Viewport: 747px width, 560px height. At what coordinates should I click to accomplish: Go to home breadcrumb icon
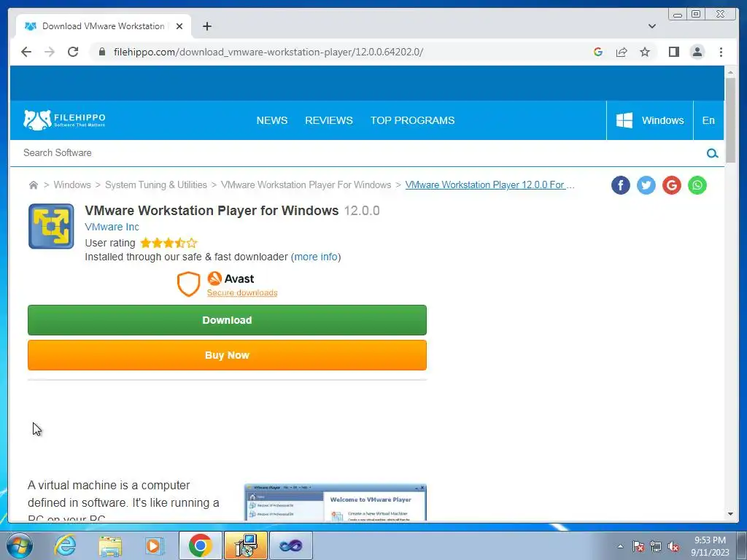click(34, 184)
